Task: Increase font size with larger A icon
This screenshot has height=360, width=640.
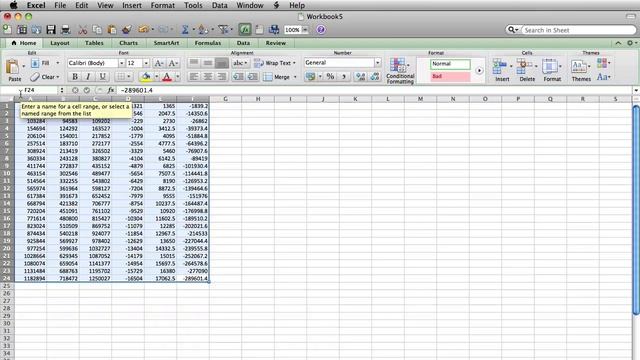Action: coord(158,63)
